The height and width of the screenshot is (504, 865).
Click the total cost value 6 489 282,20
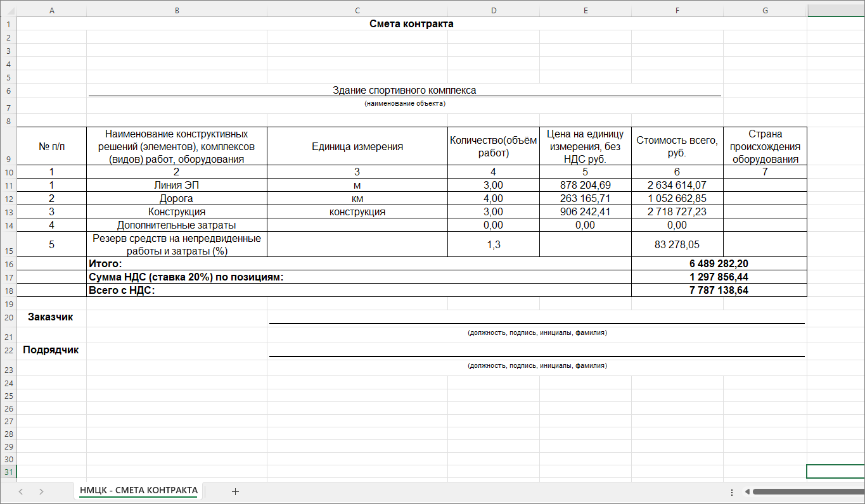pos(719,263)
